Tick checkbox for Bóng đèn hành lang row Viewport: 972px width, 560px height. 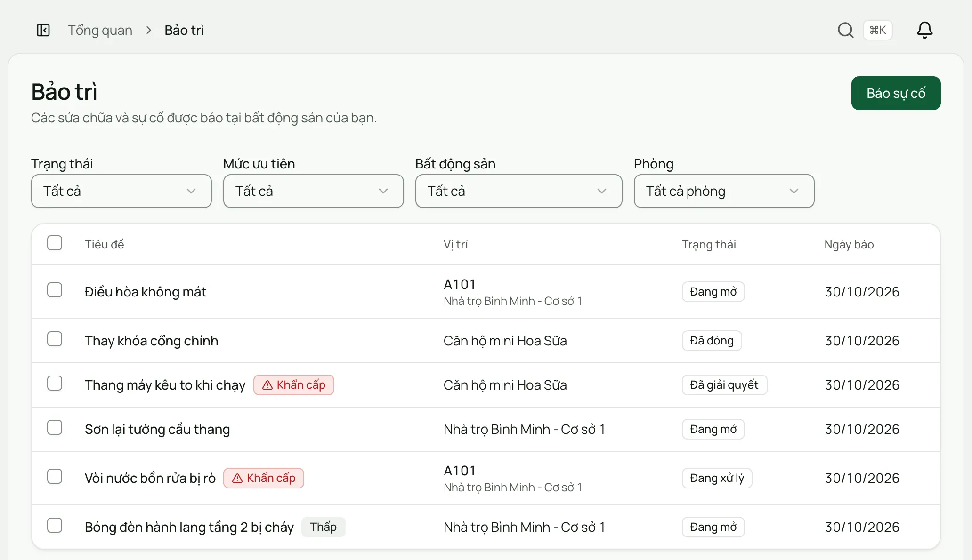[55, 525]
